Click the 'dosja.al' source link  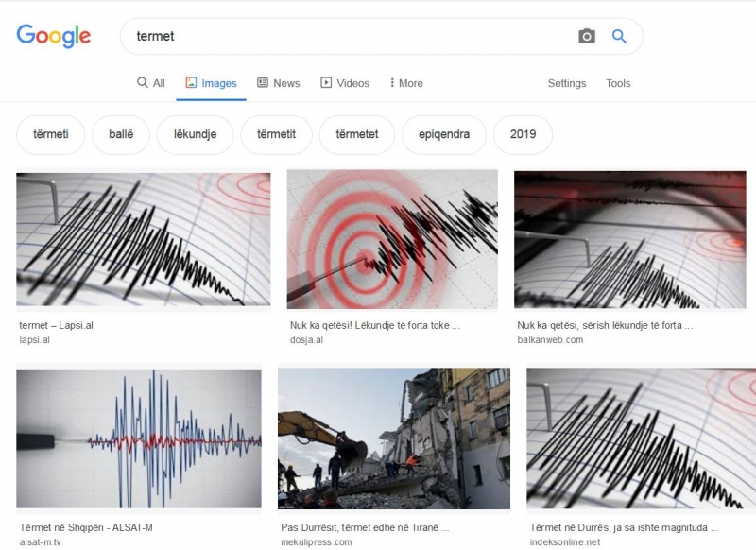[x=306, y=340]
